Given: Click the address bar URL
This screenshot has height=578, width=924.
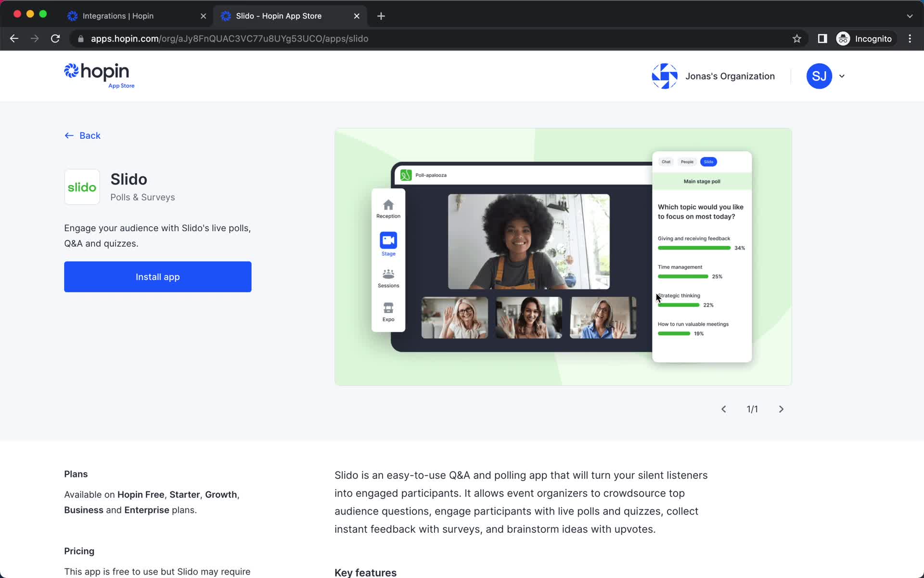Looking at the screenshot, I should [x=230, y=39].
